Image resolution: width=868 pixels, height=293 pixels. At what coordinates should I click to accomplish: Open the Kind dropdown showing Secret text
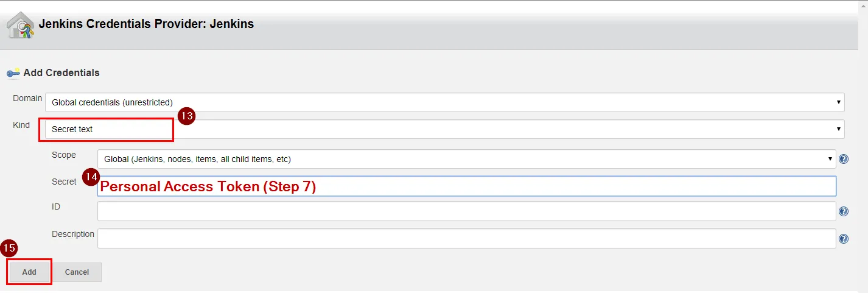click(444, 129)
